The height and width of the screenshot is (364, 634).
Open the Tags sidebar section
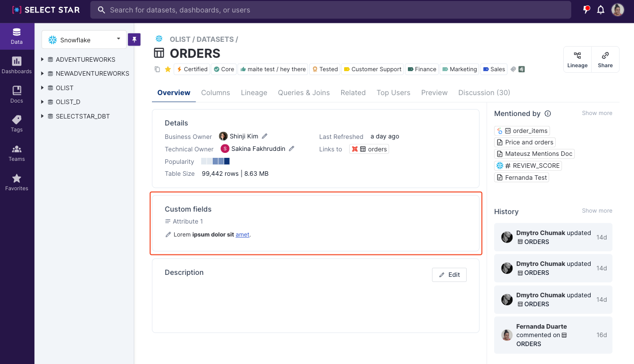tap(16, 123)
